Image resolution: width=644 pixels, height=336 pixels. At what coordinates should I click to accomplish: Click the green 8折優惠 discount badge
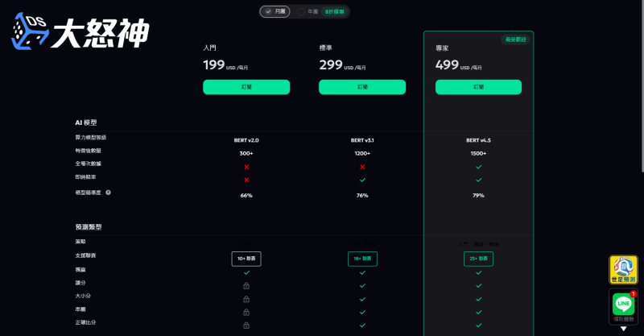[334, 11]
